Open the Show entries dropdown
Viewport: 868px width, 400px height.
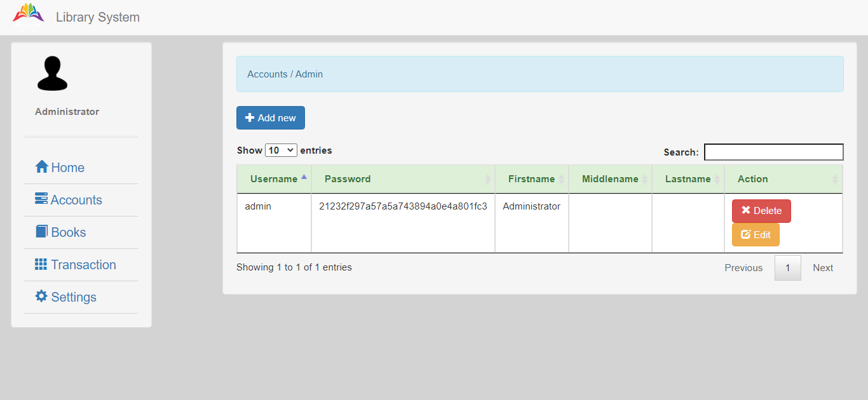click(x=281, y=150)
